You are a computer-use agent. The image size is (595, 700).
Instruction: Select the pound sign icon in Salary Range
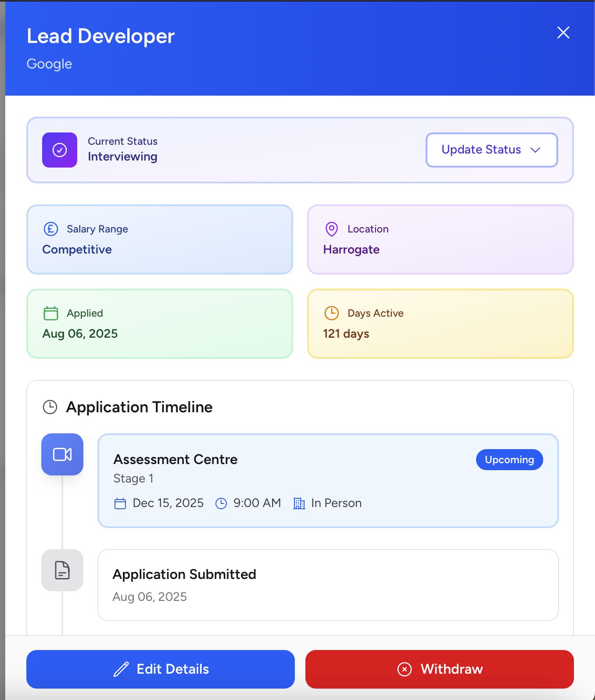(x=50, y=229)
